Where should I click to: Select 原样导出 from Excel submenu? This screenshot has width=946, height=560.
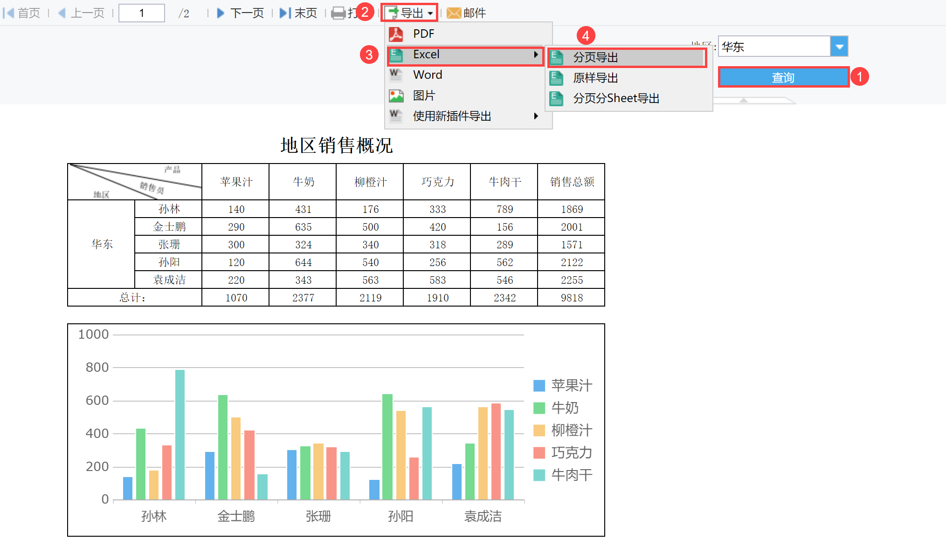point(595,78)
